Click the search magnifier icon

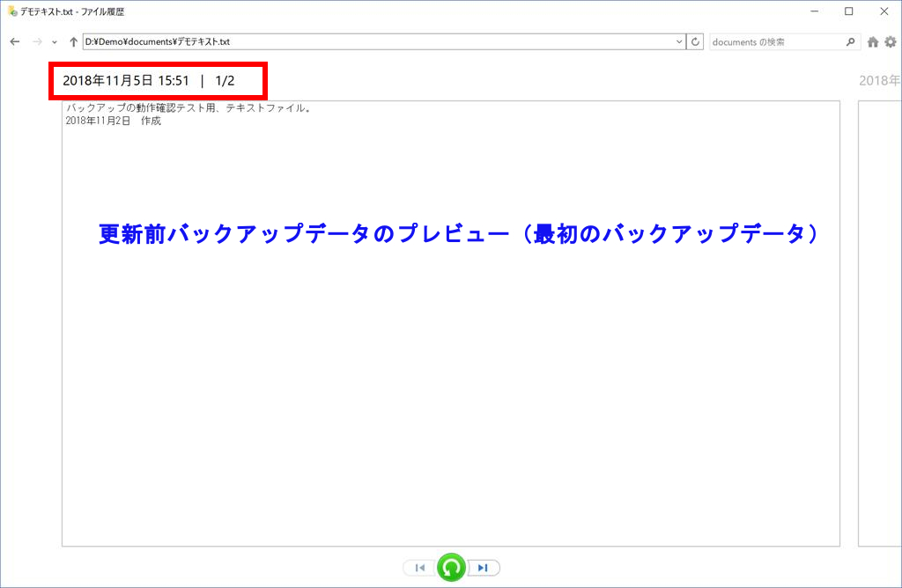point(850,41)
